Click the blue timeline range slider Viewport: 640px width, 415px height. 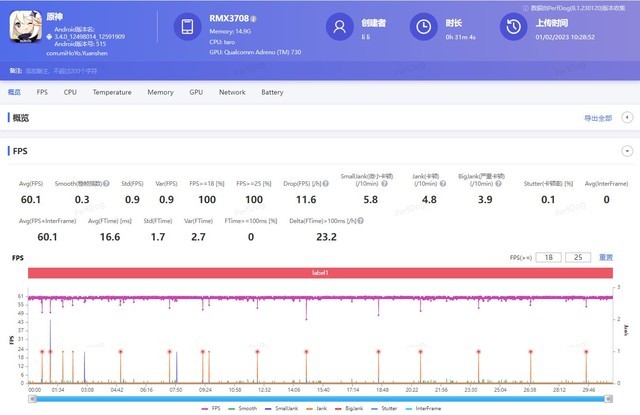coord(320,397)
